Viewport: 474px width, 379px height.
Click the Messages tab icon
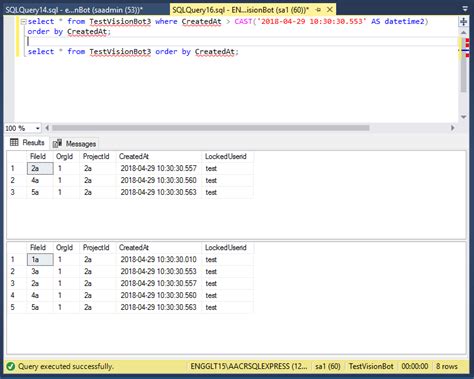(57, 143)
